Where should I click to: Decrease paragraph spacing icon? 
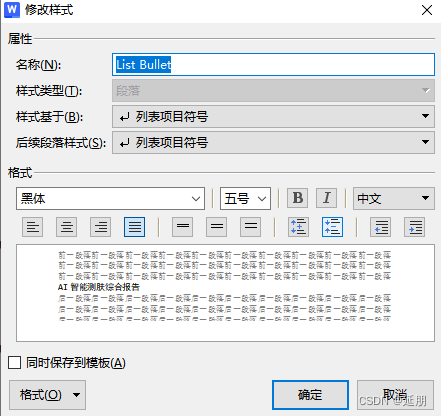(332, 227)
